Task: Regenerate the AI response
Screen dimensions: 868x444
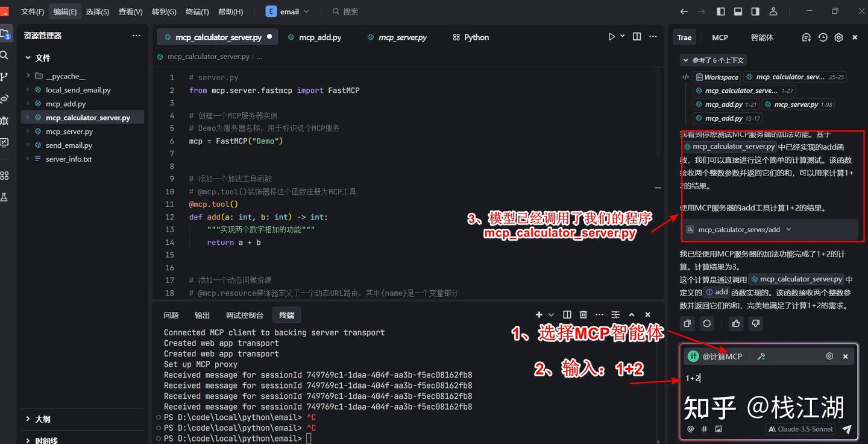Action: [x=707, y=323]
